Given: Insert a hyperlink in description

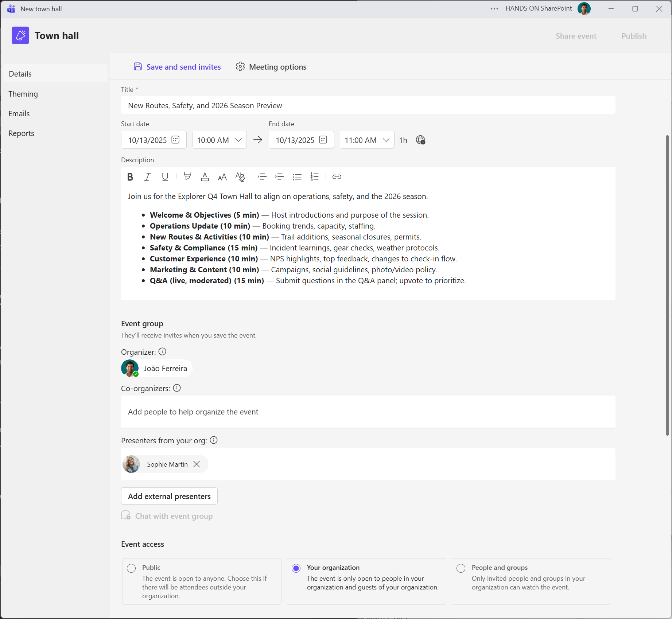Looking at the screenshot, I should tap(337, 177).
